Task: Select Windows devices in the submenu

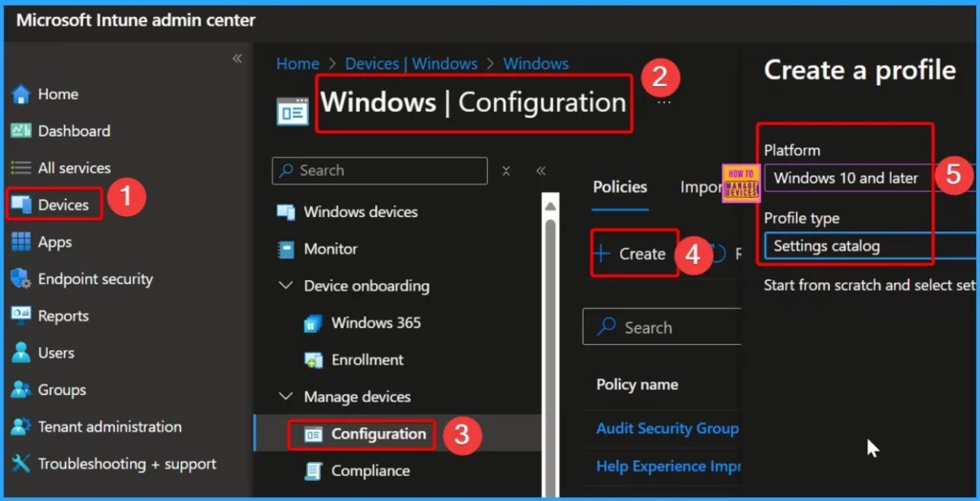Action: tap(361, 211)
